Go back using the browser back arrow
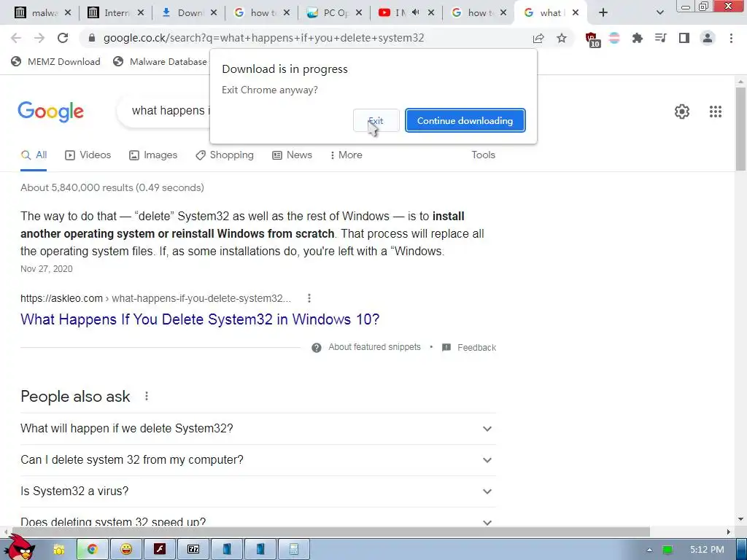 16,38
